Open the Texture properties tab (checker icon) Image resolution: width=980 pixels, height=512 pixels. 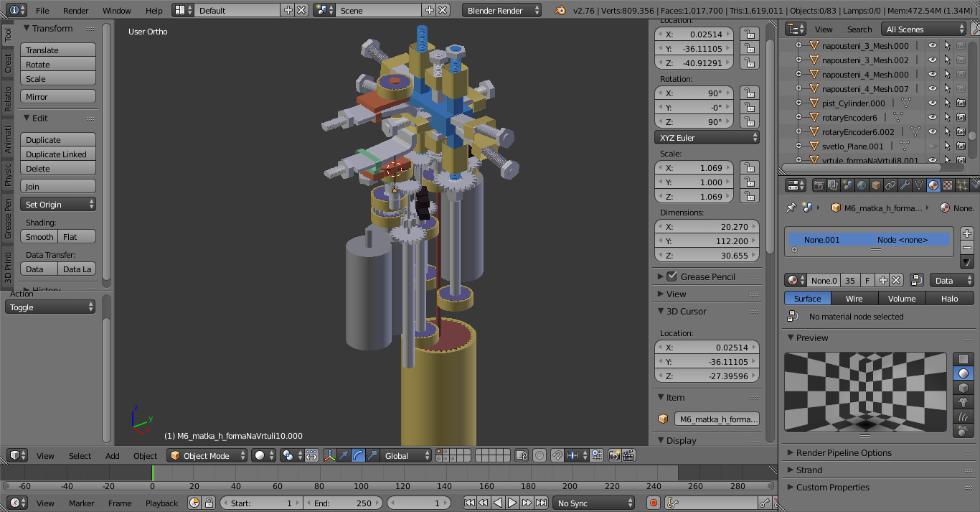click(x=947, y=185)
